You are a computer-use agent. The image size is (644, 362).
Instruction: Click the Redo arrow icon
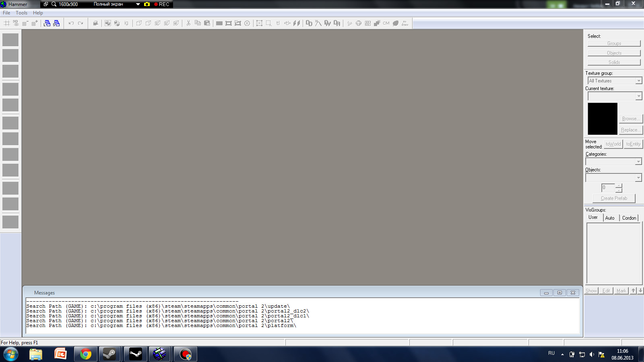pos(80,23)
